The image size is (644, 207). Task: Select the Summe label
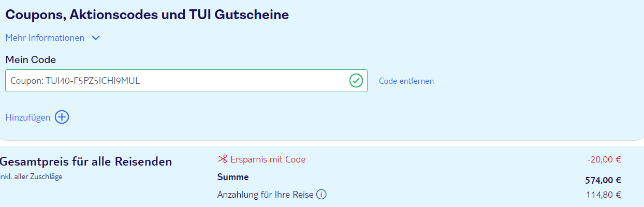click(233, 177)
